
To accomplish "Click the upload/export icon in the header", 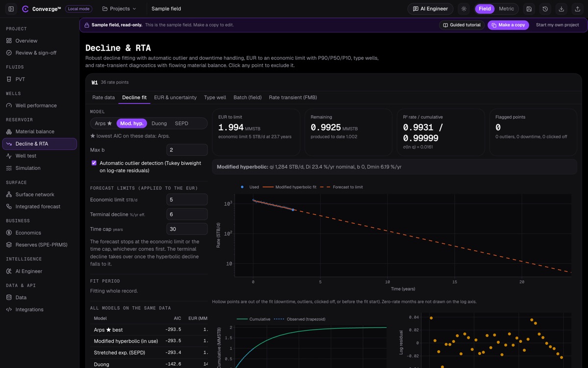I will [578, 9].
